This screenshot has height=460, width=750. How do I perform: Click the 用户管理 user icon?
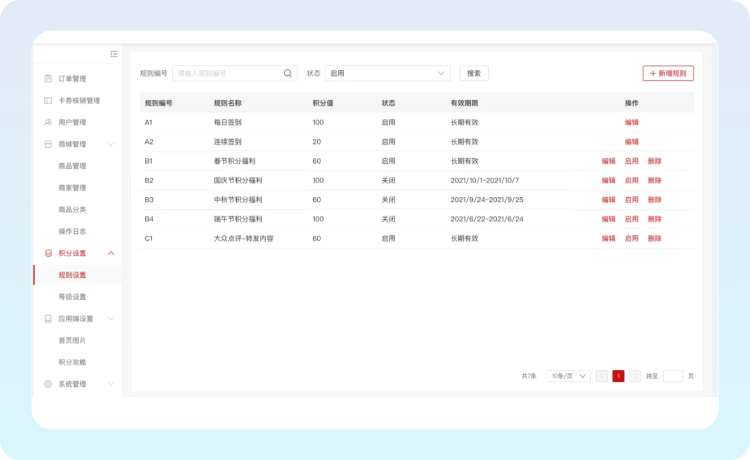click(48, 122)
